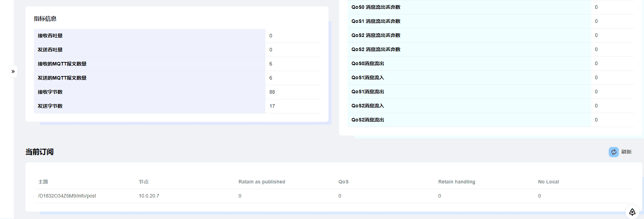Viewport: 644px width, 219px height.
Task: Select the 当前订阅 section title
Action: click(40, 152)
